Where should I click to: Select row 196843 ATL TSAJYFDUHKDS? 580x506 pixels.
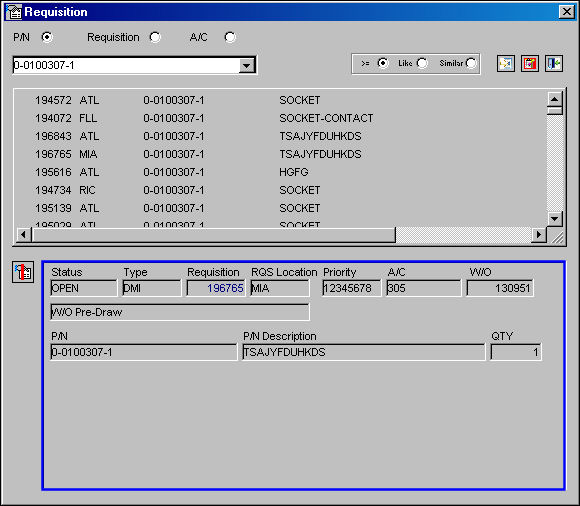point(280,136)
